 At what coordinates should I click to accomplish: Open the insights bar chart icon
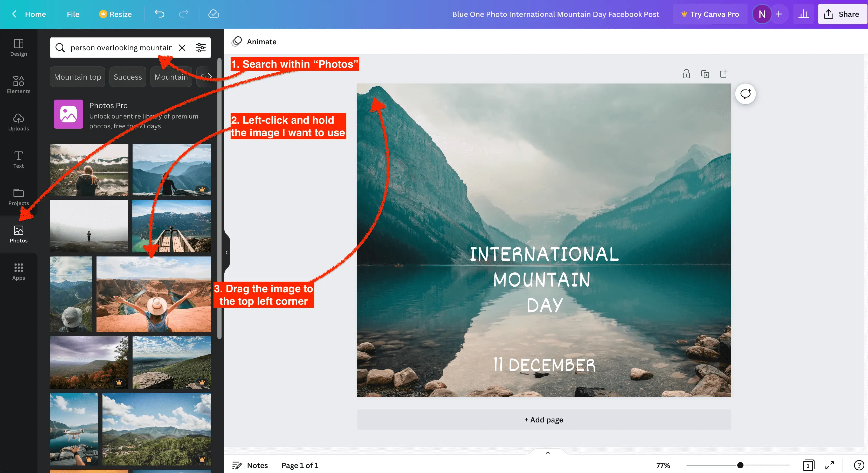[804, 14]
